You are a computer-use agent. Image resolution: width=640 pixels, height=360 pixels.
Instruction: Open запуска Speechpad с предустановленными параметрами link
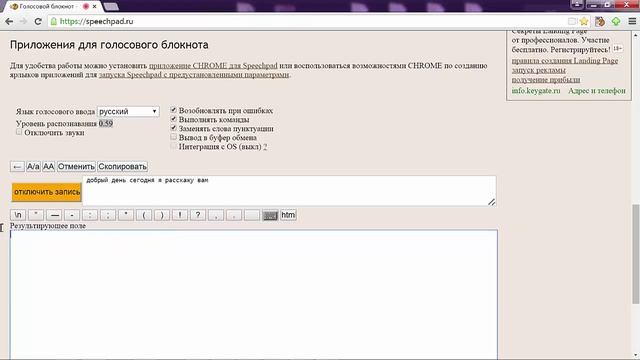tap(194, 75)
